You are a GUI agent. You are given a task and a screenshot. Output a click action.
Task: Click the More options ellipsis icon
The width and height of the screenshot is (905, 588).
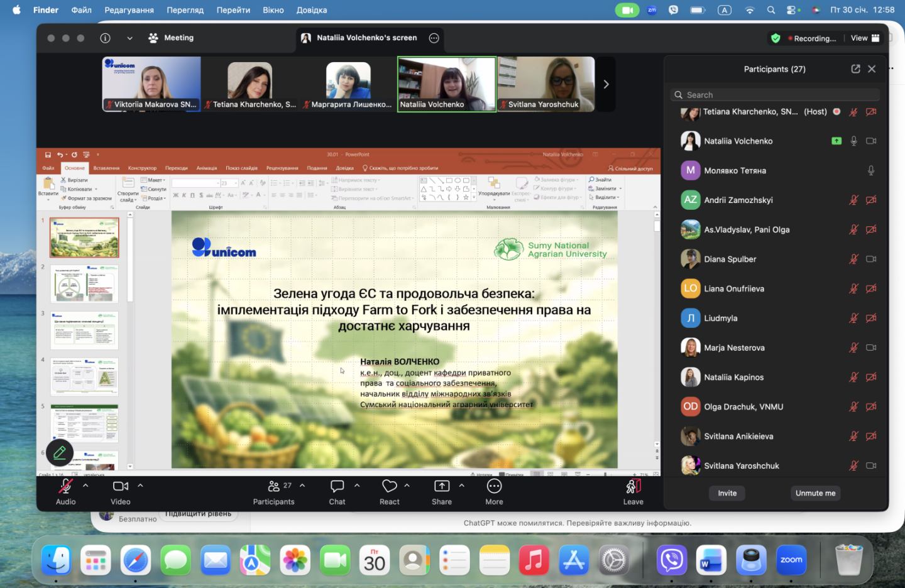[494, 486]
